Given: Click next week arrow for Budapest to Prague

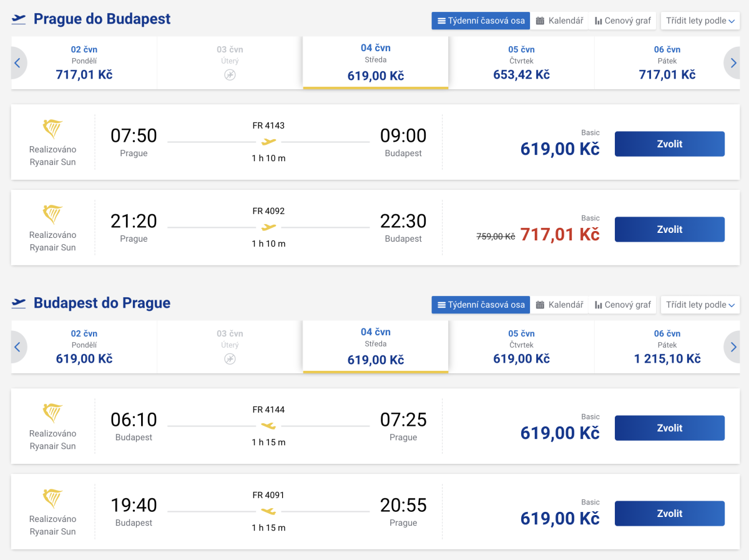Looking at the screenshot, I should point(733,346).
